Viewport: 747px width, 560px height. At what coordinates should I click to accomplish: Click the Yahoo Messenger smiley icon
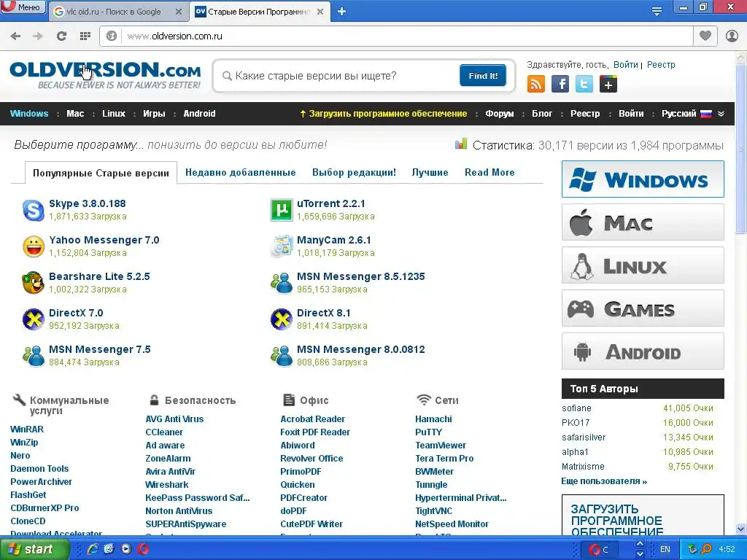pos(34,246)
